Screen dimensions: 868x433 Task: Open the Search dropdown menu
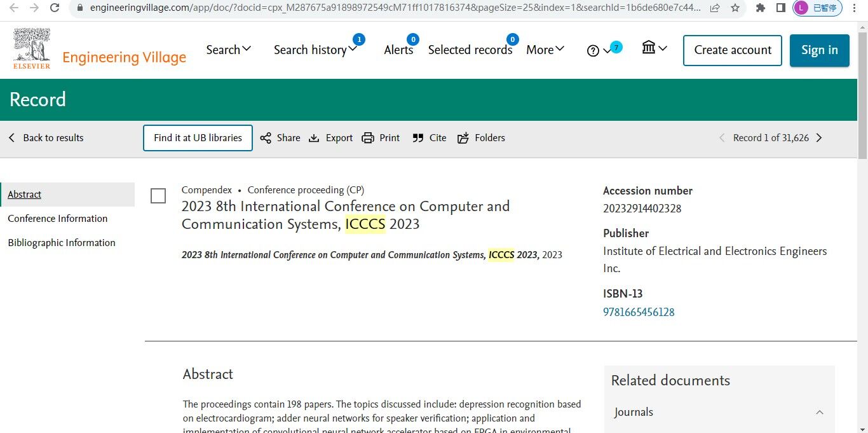(229, 50)
